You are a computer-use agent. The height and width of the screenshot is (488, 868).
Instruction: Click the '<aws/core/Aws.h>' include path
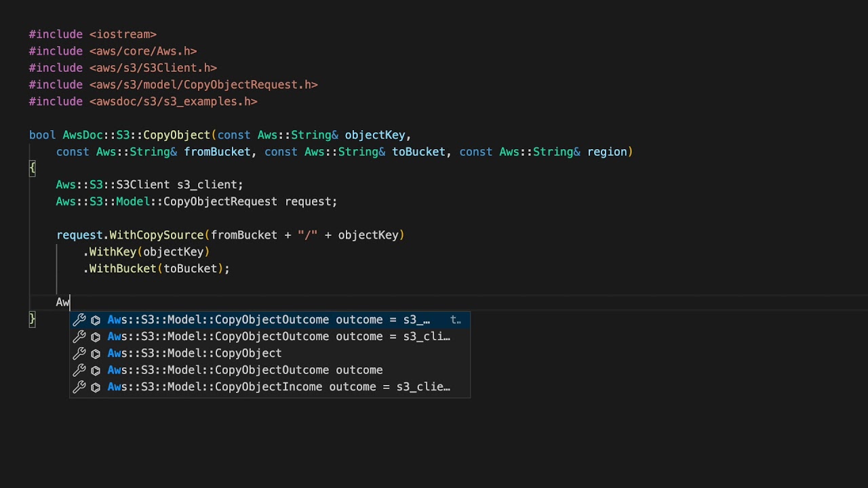[x=143, y=51]
